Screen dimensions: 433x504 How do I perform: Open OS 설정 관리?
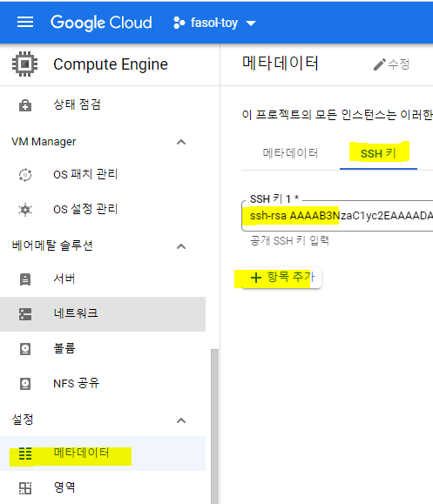tap(103, 209)
